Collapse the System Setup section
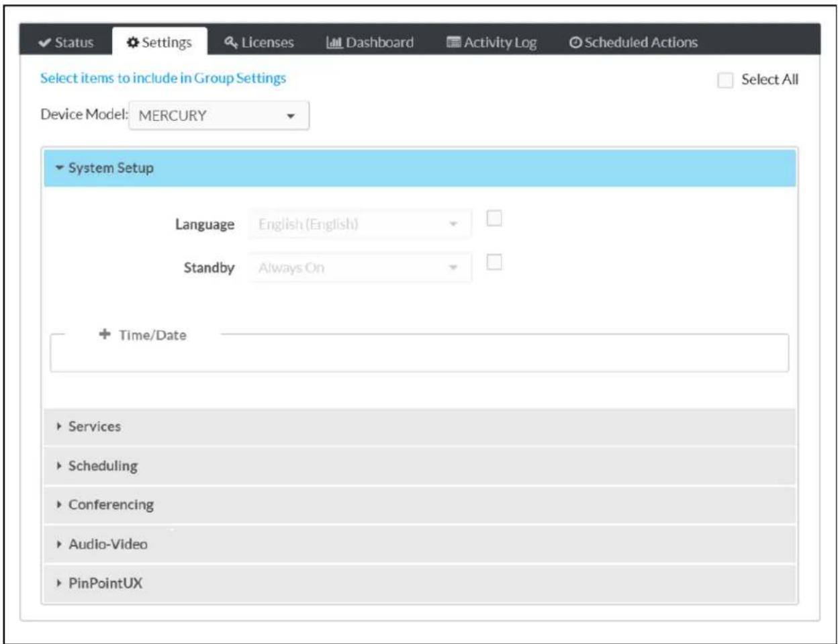The width and height of the screenshot is (838, 644). (x=420, y=168)
